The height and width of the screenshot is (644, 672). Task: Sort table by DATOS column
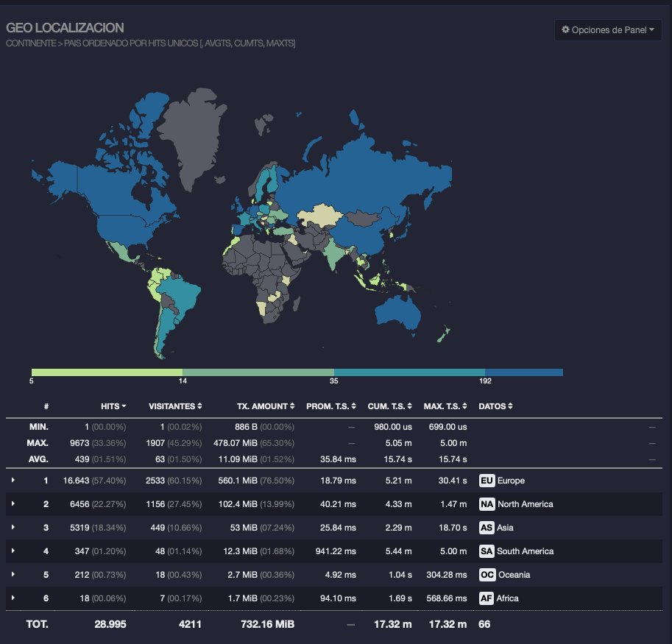point(495,406)
